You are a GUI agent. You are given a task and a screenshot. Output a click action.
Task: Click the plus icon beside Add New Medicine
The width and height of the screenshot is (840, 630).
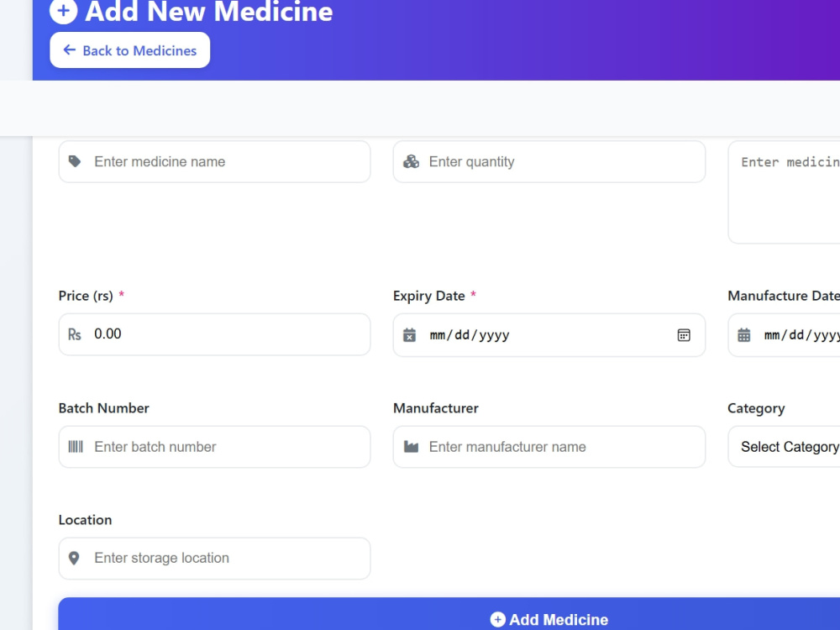[x=63, y=11]
